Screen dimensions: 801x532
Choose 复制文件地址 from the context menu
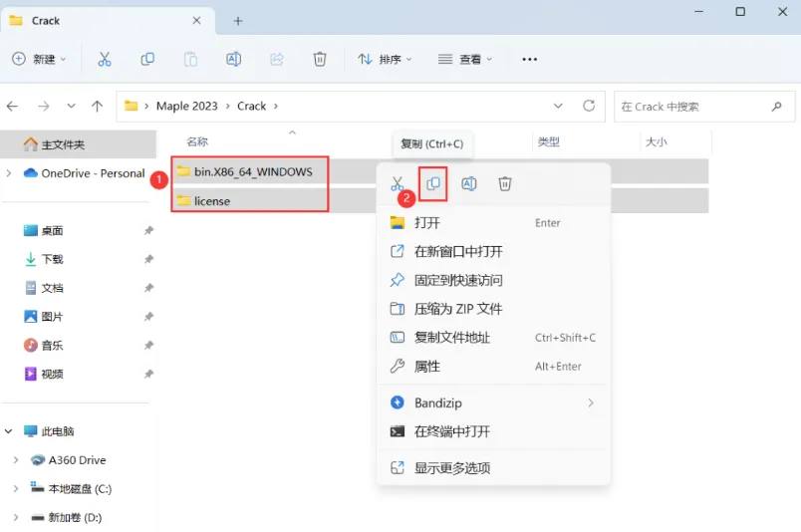493,338
